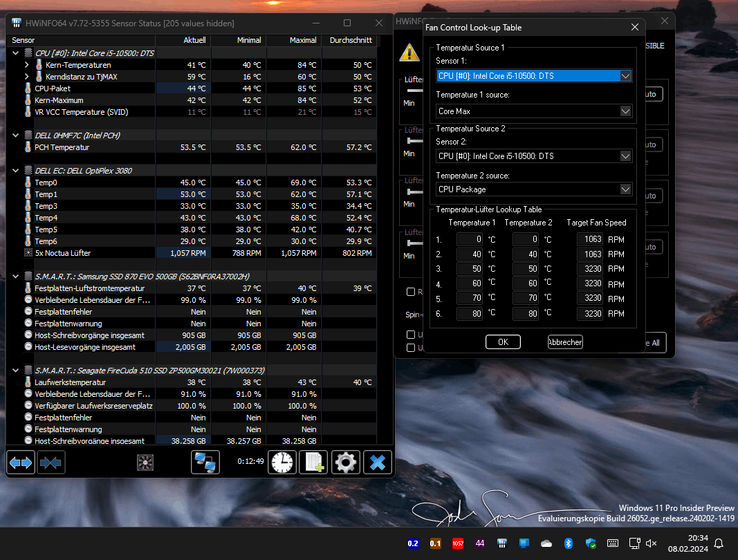This screenshot has height=560, width=738.
Task: Open Sensor 2 dropdown
Action: coord(534,156)
